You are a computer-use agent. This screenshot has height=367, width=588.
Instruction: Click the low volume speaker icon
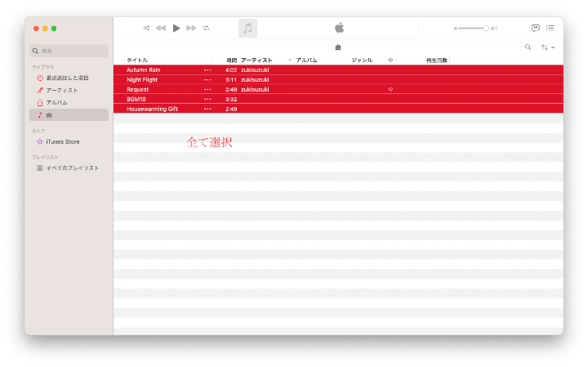(455, 28)
